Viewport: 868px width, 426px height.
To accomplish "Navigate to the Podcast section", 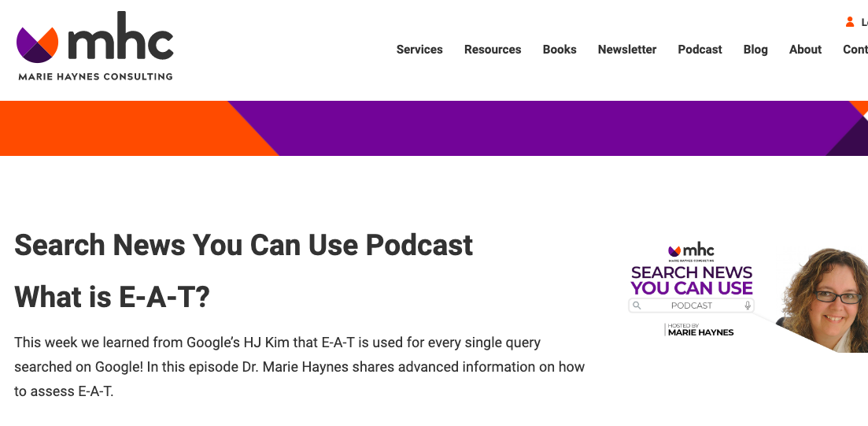I will pos(700,50).
